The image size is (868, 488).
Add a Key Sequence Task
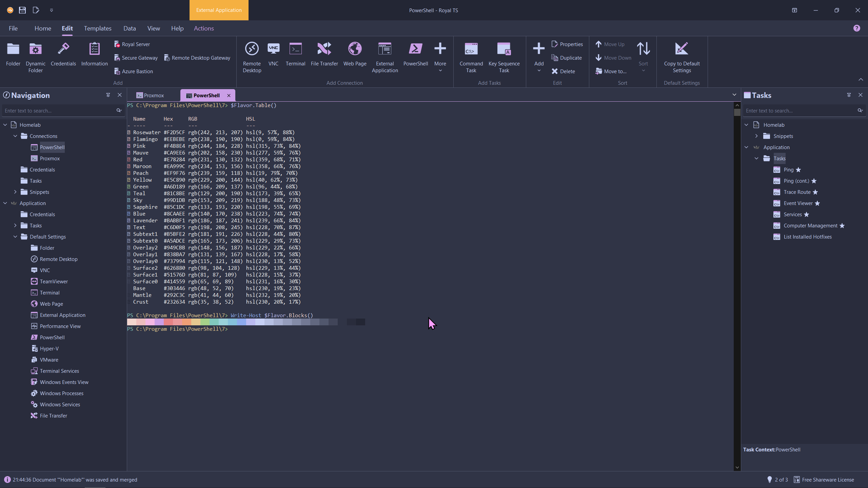coord(504,57)
